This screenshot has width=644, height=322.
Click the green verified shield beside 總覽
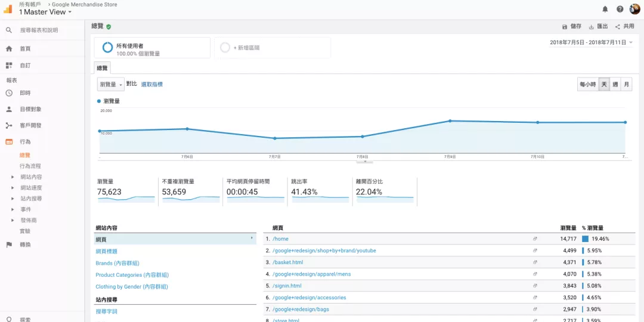pyautogui.click(x=109, y=27)
